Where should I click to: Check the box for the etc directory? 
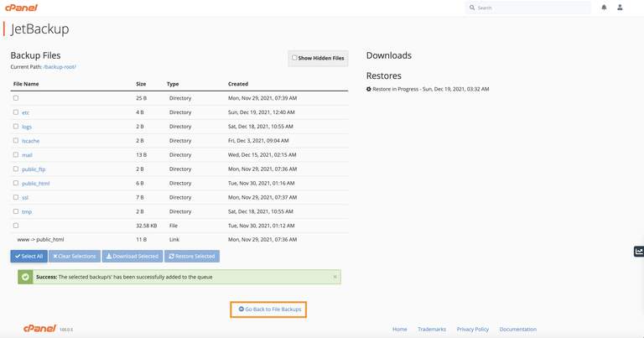click(16, 112)
